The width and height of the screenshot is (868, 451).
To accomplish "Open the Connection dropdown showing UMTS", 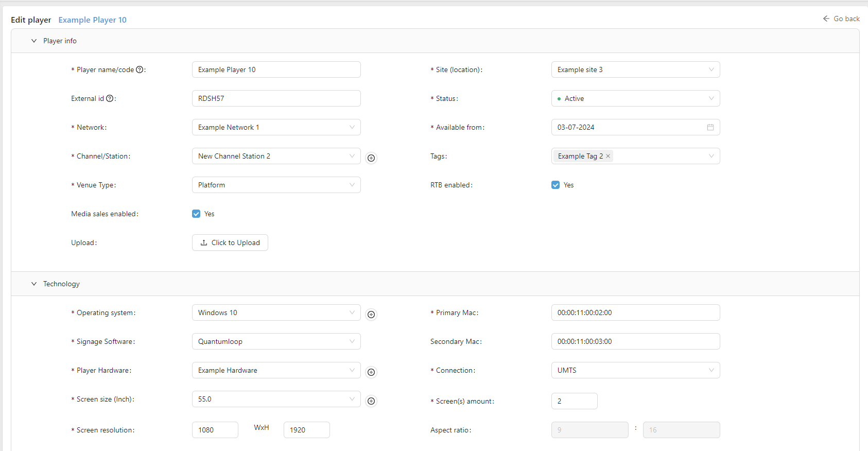I will [635, 370].
